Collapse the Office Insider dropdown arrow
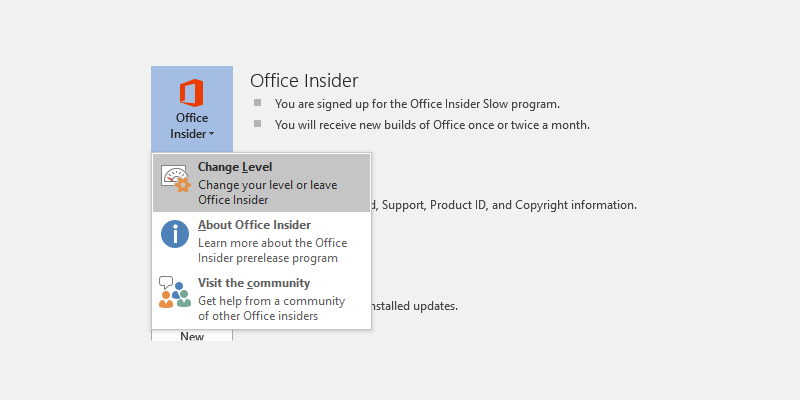This screenshot has width=800, height=400. point(212,134)
